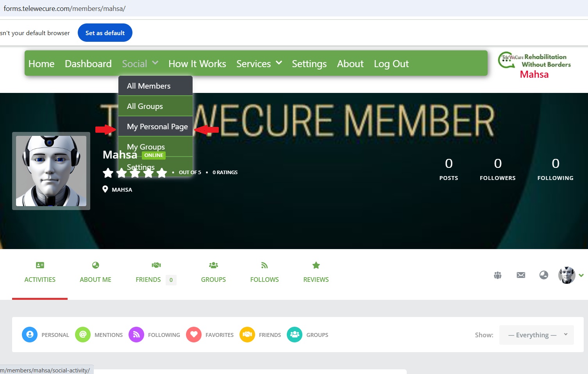Click the first rating star
The height and width of the screenshot is (374, 588).
click(x=108, y=173)
